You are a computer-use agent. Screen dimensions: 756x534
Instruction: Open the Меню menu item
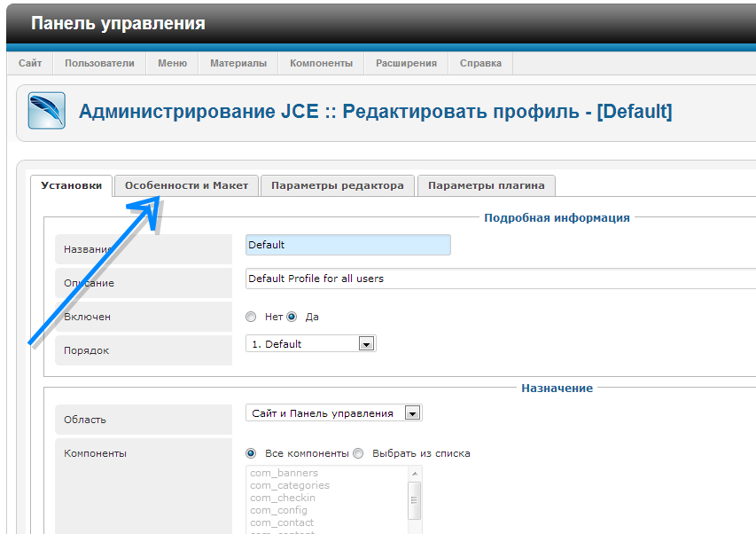pos(172,64)
